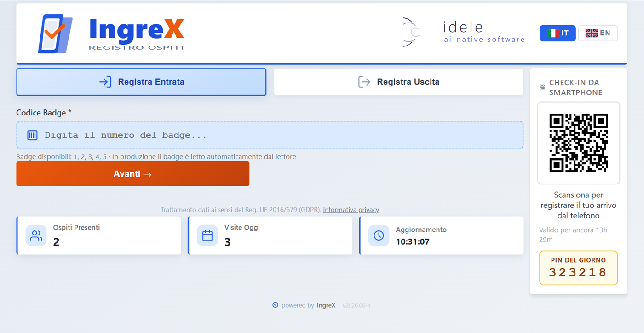This screenshot has width=644, height=333.
Task: Select English language EN button
Action: [x=598, y=33]
